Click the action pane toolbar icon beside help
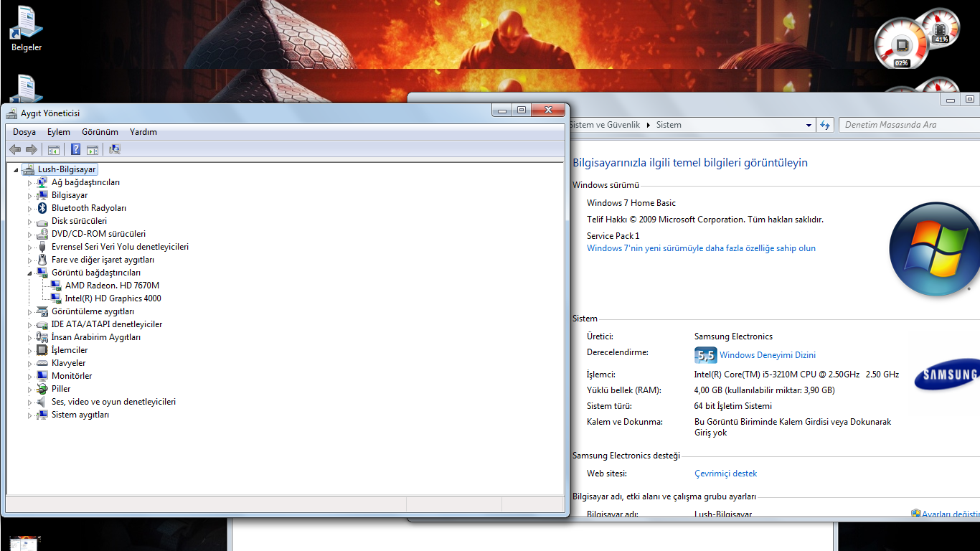The height and width of the screenshot is (551, 980). (x=93, y=149)
